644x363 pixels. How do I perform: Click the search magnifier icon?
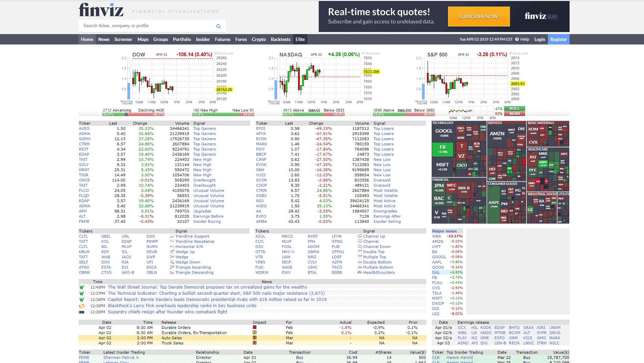(x=218, y=26)
